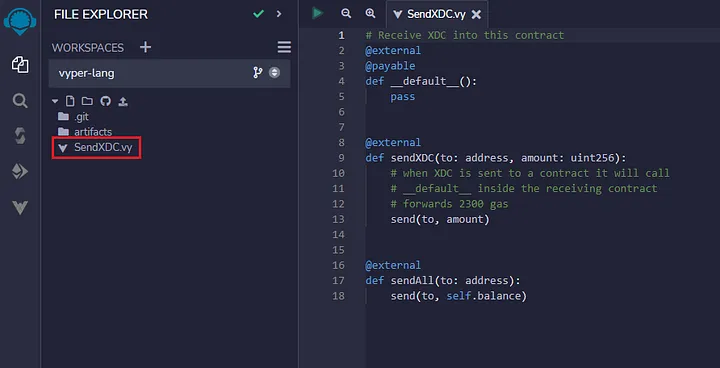The image size is (720, 368).
Task: Create a new folder via folder icon
Action: [x=87, y=102]
